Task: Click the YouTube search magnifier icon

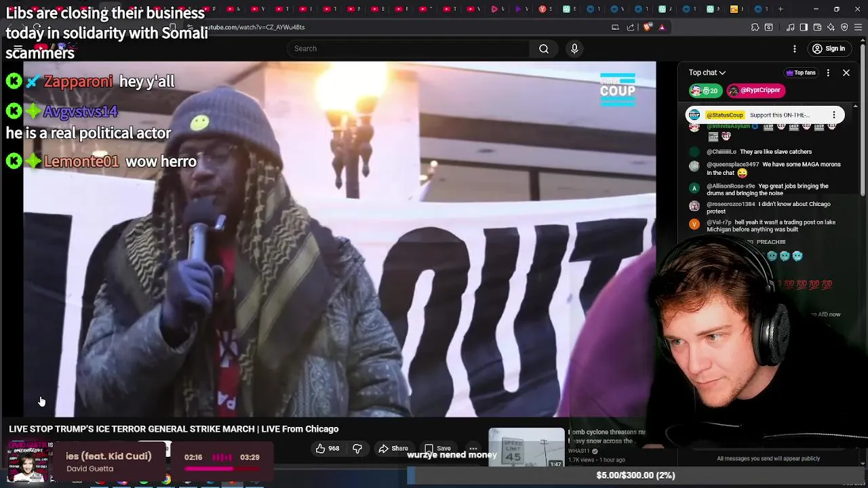Action: tap(543, 49)
